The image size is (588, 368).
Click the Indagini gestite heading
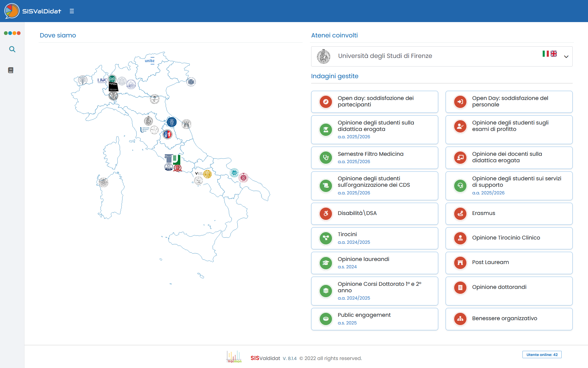pos(335,76)
